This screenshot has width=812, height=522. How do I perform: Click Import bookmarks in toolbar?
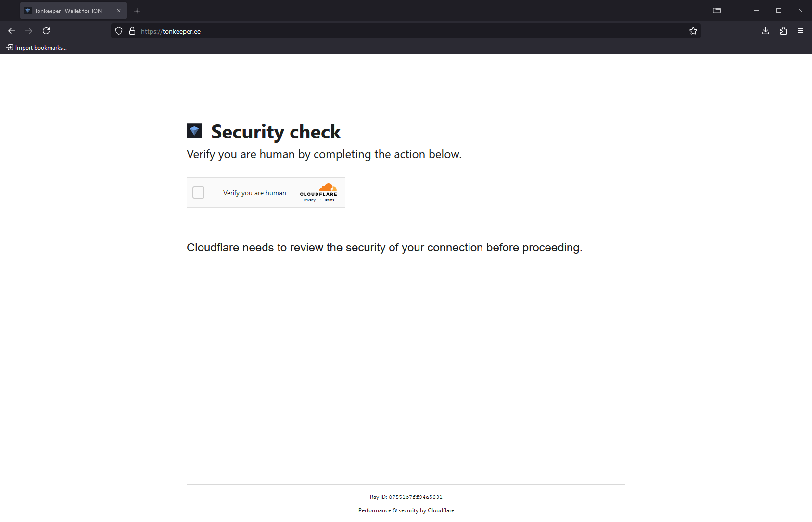click(37, 47)
